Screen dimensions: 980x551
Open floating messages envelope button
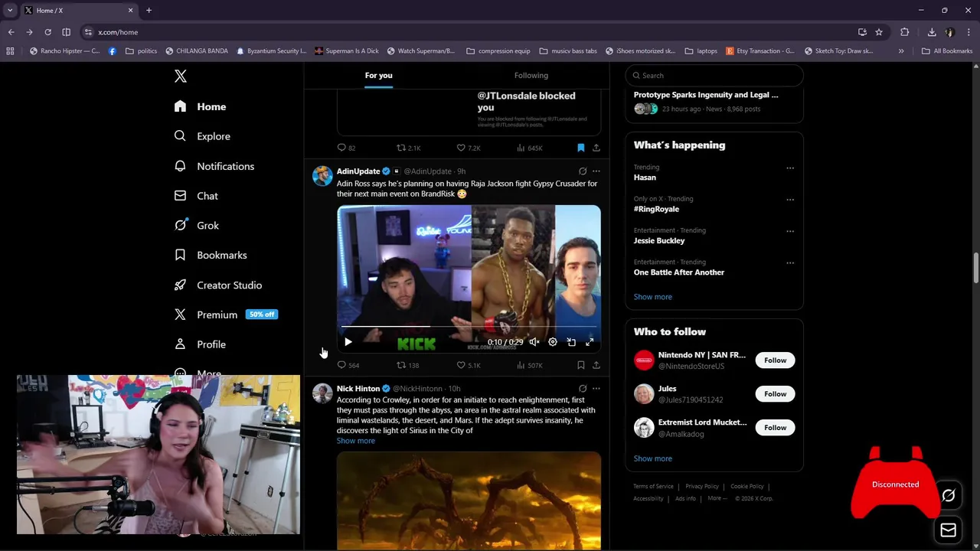click(948, 530)
